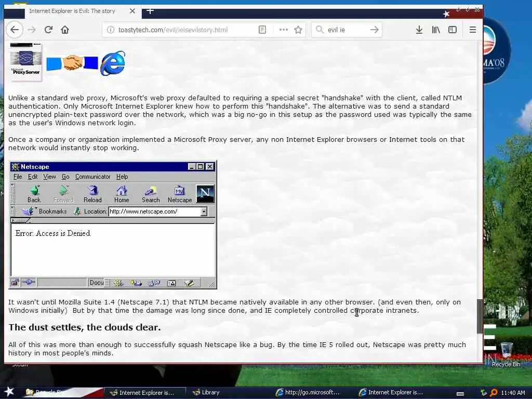Open Netscape File menu
The height and width of the screenshot is (399, 532).
tap(18, 177)
